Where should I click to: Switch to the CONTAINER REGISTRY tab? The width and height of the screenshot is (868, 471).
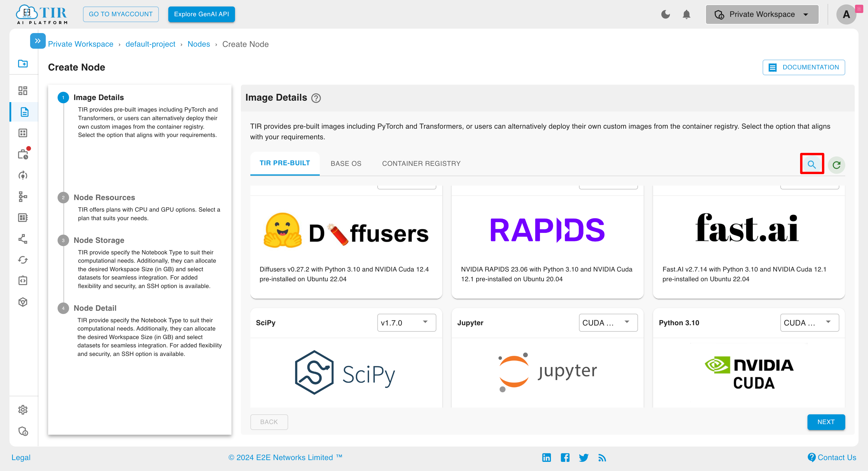pyautogui.click(x=421, y=163)
